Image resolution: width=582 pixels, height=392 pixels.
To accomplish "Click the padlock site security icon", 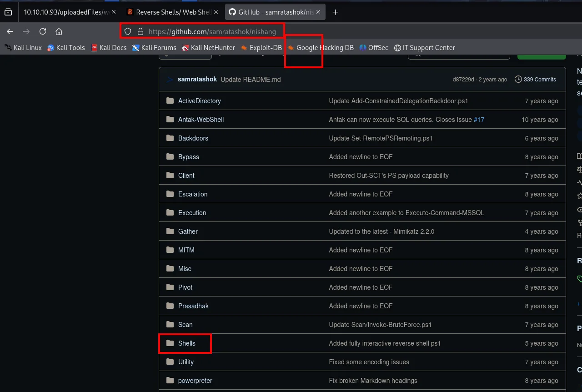I will click(x=140, y=31).
